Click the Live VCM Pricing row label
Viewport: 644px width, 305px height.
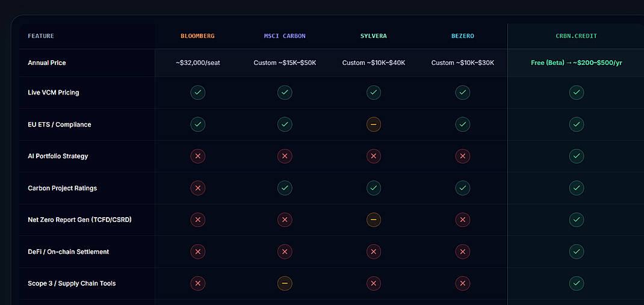[54, 93]
